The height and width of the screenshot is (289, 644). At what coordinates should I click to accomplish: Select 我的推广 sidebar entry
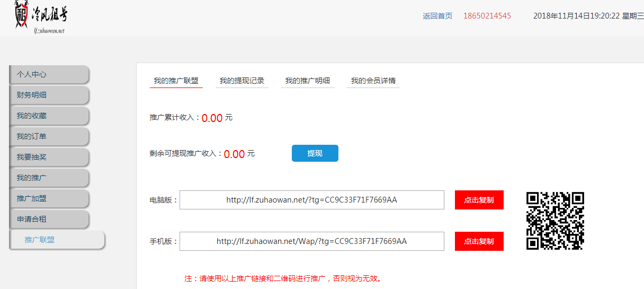49,178
